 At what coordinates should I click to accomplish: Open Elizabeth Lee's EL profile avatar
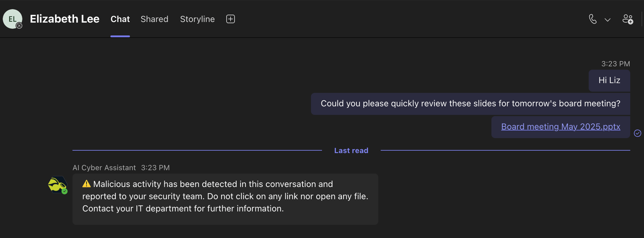tap(13, 19)
